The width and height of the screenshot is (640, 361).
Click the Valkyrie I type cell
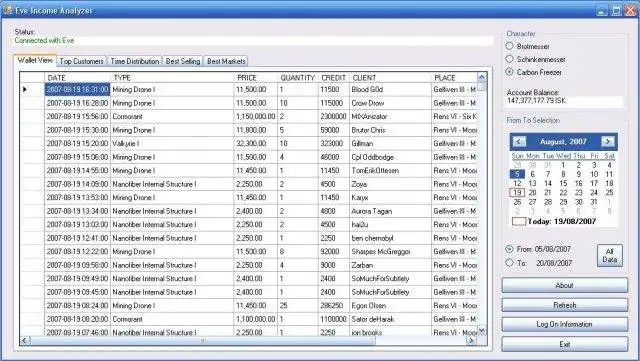(172, 143)
